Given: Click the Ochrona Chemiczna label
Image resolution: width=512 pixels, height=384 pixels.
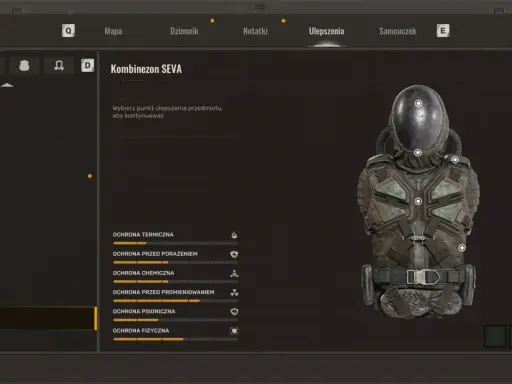Looking at the screenshot, I should pyautogui.click(x=143, y=273).
